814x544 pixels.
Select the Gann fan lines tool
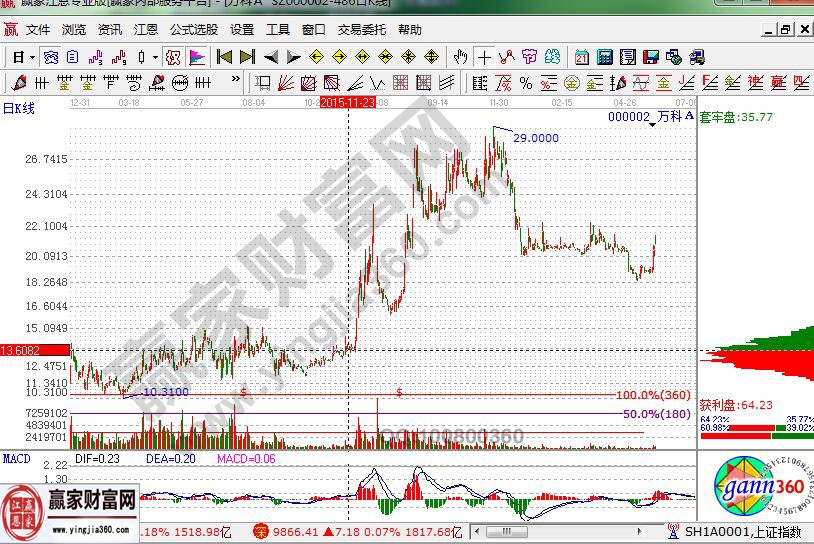[285, 82]
